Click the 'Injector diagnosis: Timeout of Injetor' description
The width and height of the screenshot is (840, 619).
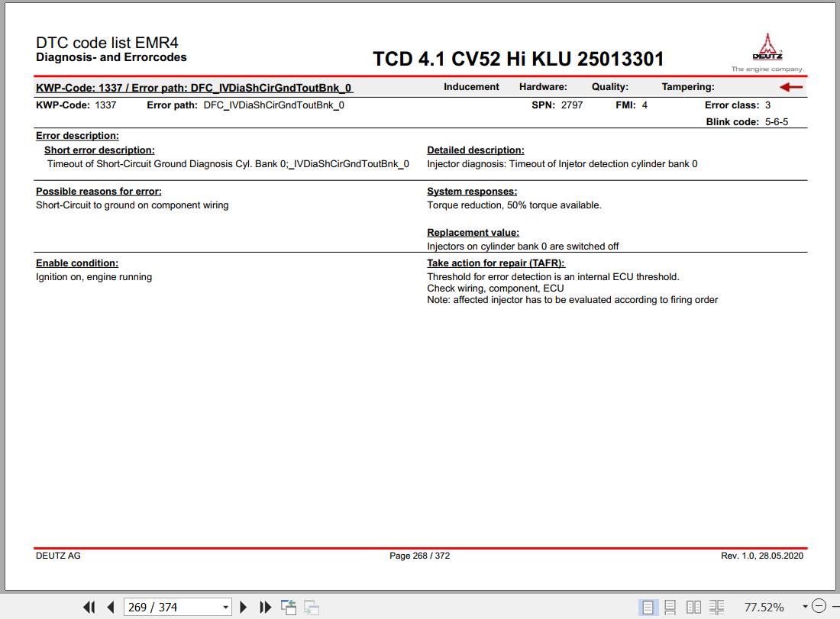pyautogui.click(x=562, y=164)
